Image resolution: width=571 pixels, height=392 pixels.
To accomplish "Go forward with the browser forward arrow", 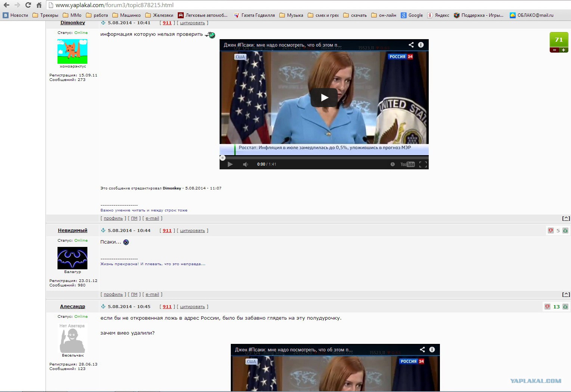I will tap(17, 5).
